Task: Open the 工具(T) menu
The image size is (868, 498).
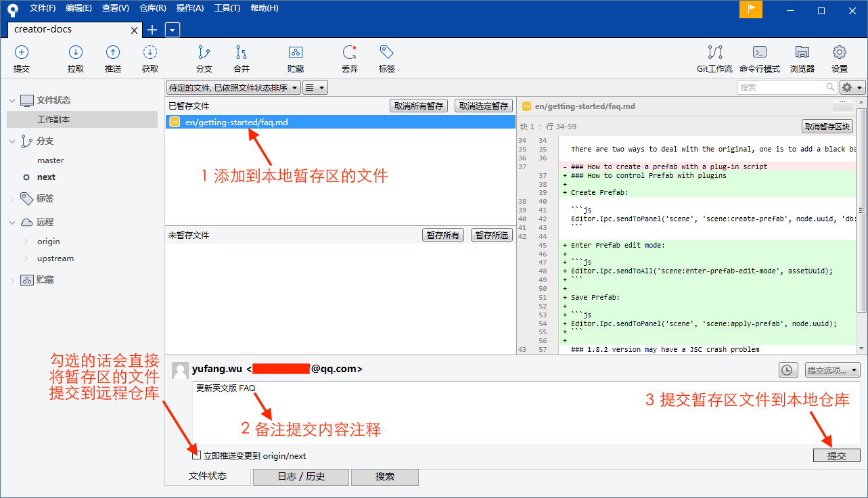Action: 227,8
